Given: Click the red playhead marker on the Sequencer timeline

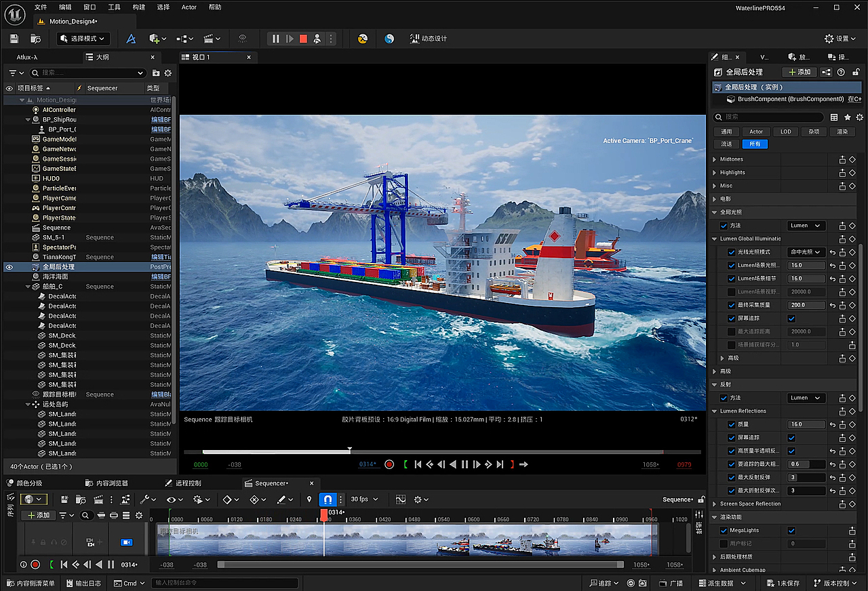Looking at the screenshot, I should (324, 516).
